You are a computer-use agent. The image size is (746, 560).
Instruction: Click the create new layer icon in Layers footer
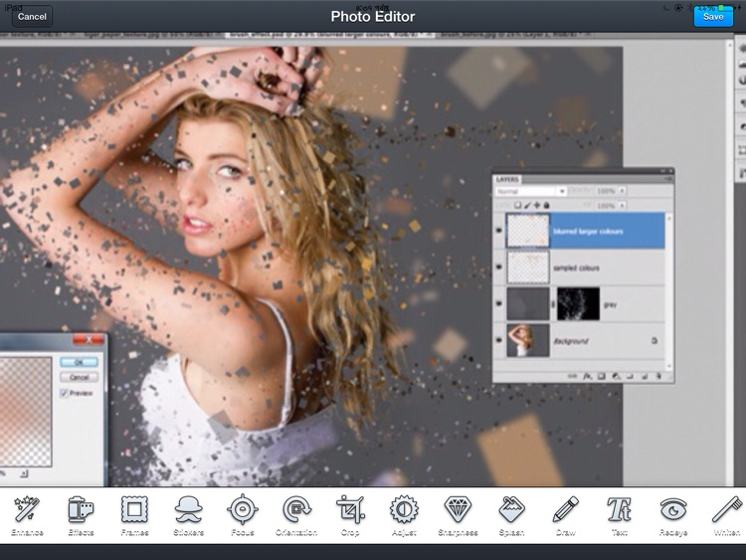tap(646, 376)
